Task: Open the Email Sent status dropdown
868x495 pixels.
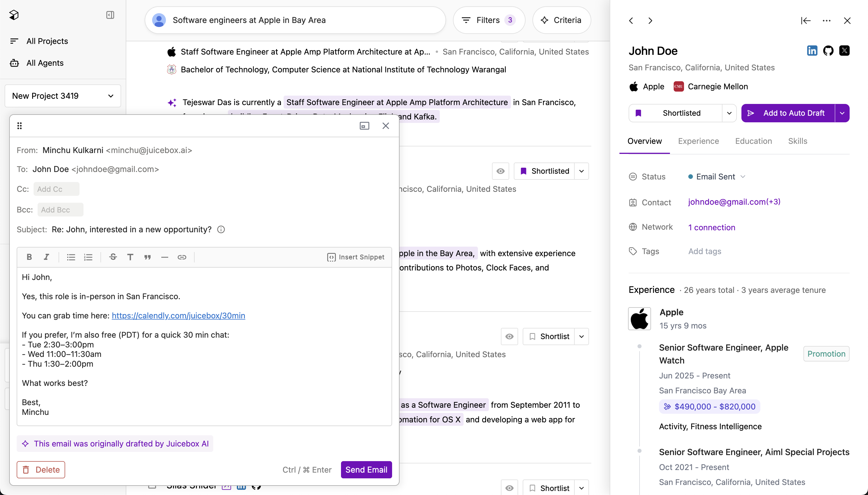Action: coord(716,177)
